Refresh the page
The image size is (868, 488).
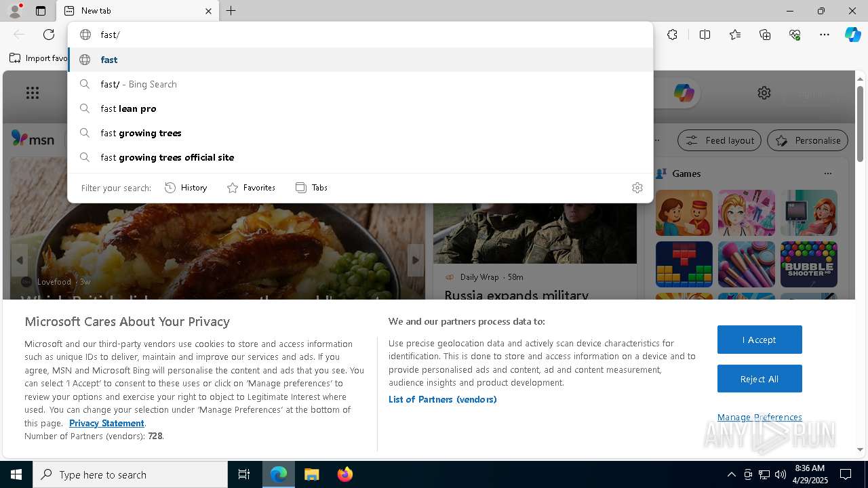click(49, 35)
